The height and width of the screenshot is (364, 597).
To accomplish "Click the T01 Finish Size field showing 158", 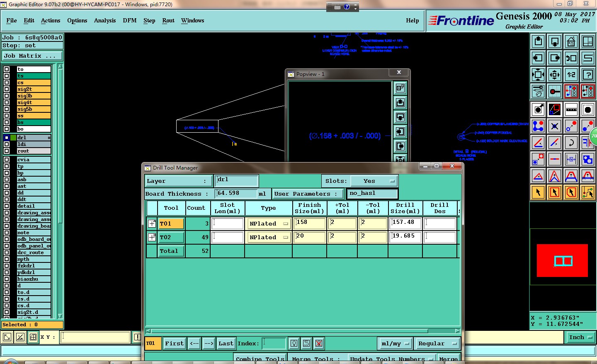I will pyautogui.click(x=309, y=223).
